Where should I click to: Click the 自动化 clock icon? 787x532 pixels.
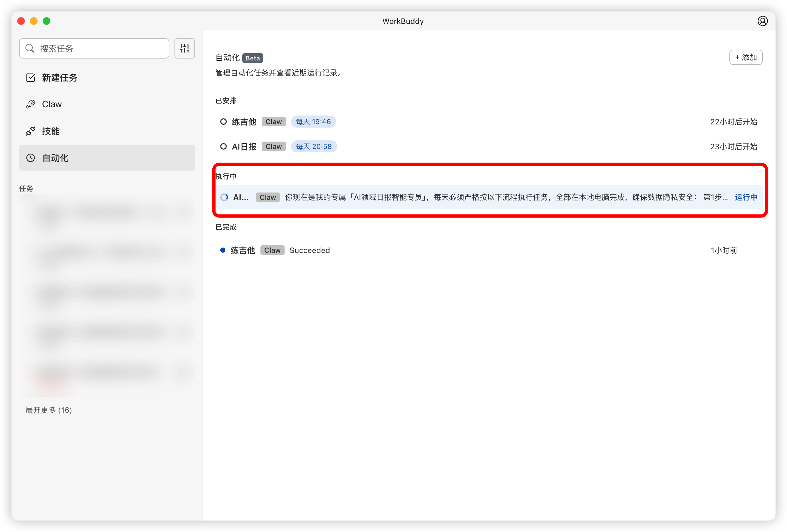point(31,158)
